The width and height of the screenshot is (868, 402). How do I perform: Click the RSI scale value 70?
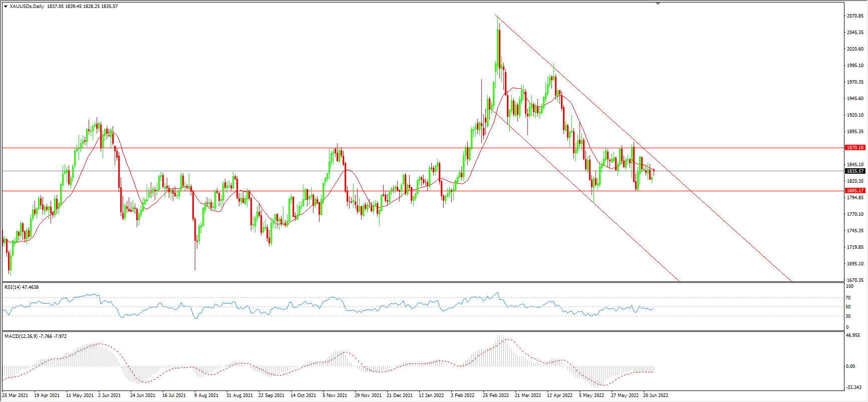(848, 298)
